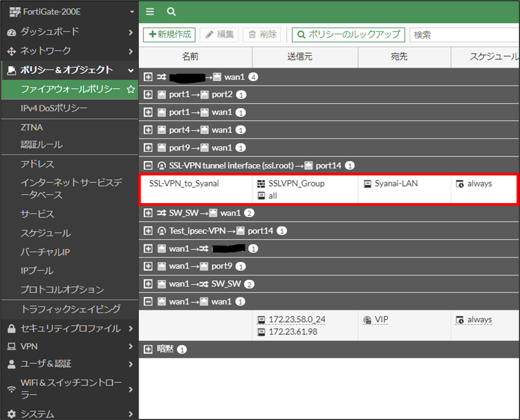Click the FortiGate-200E device logo icon
Screen dimensions: 520x420
click(15, 12)
